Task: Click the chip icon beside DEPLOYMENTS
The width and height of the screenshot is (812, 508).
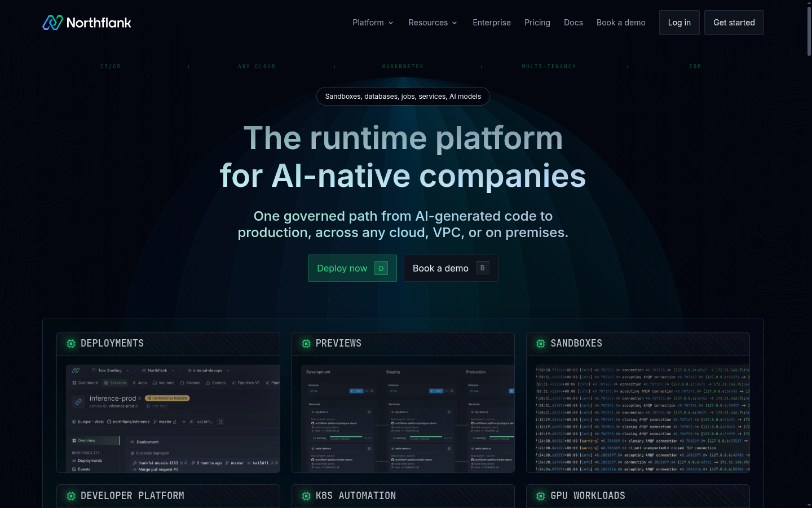Action: click(71, 344)
